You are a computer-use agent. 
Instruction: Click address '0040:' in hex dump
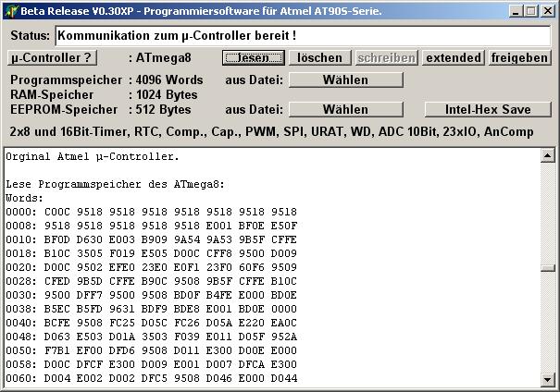tap(21, 324)
